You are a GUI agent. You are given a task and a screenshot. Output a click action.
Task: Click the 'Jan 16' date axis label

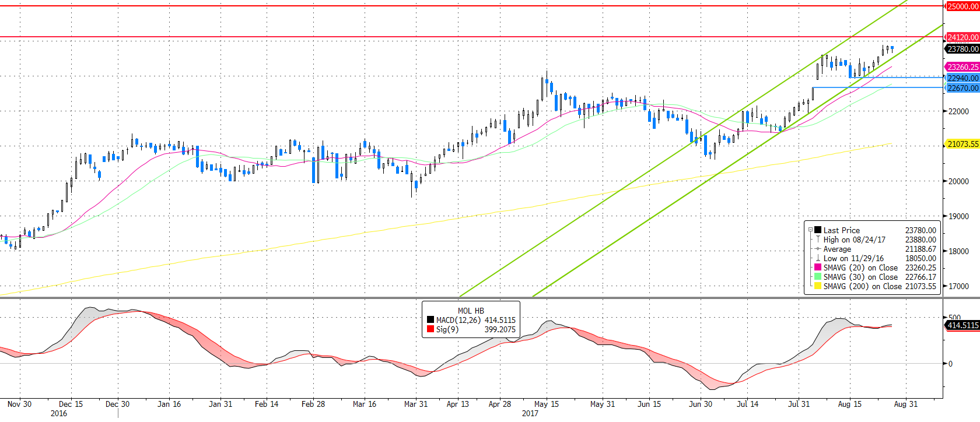tap(169, 404)
